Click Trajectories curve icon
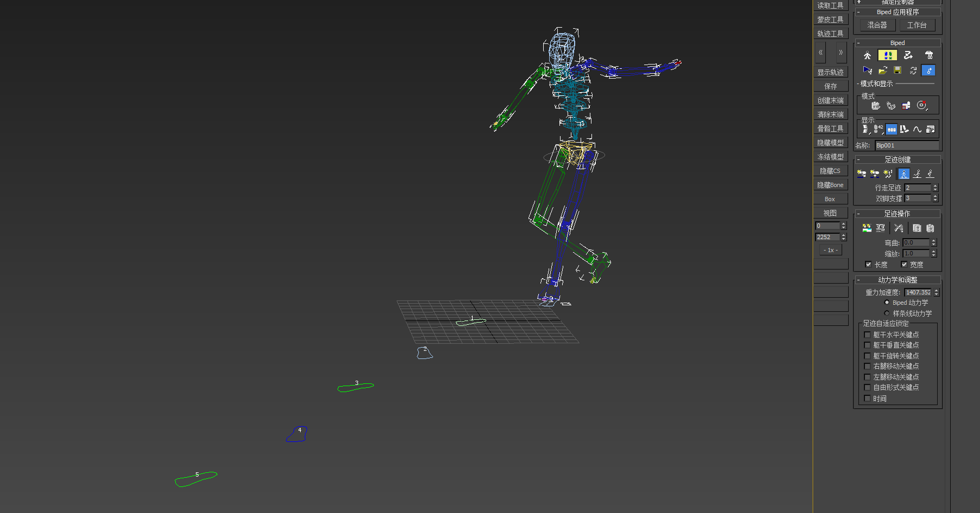This screenshot has width=980, height=513. click(x=917, y=129)
